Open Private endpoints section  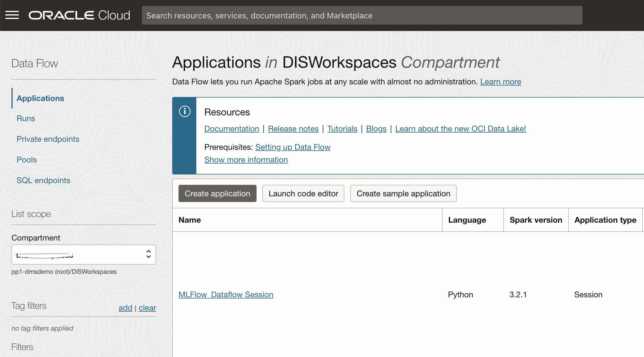click(x=48, y=139)
